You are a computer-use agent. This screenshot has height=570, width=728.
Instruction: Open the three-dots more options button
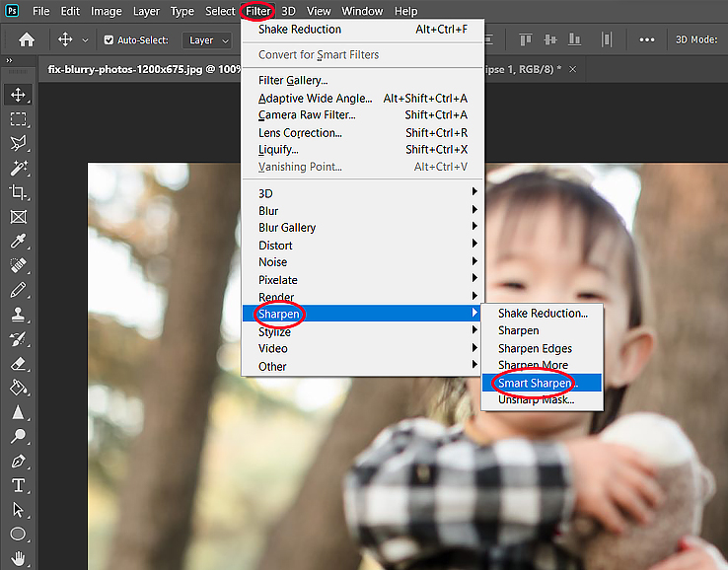tap(647, 39)
